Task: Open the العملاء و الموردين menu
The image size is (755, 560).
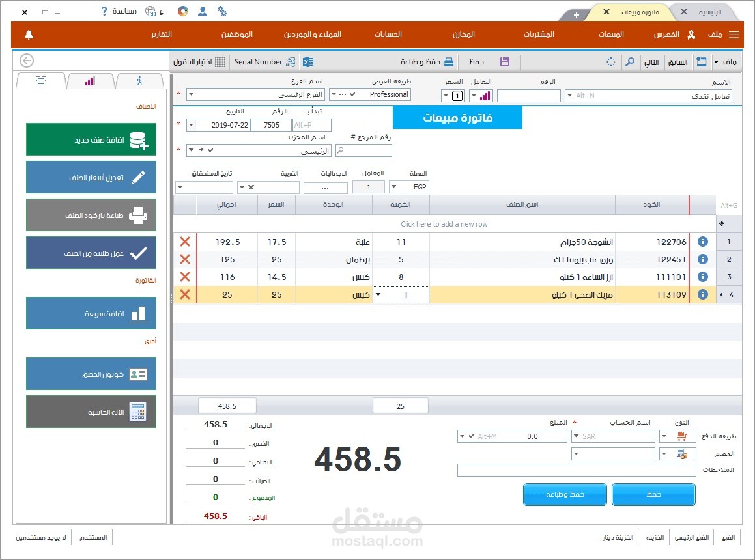Action: click(x=313, y=35)
